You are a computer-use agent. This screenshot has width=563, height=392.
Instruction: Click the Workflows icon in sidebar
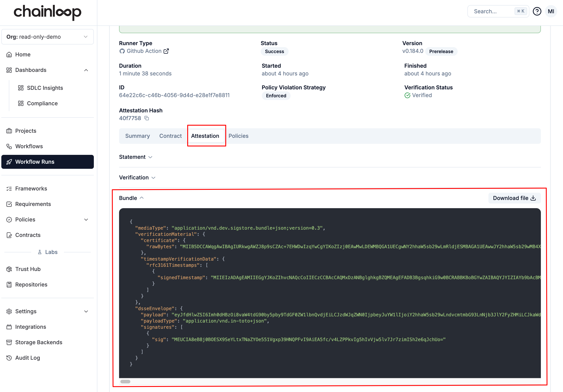[9, 146]
